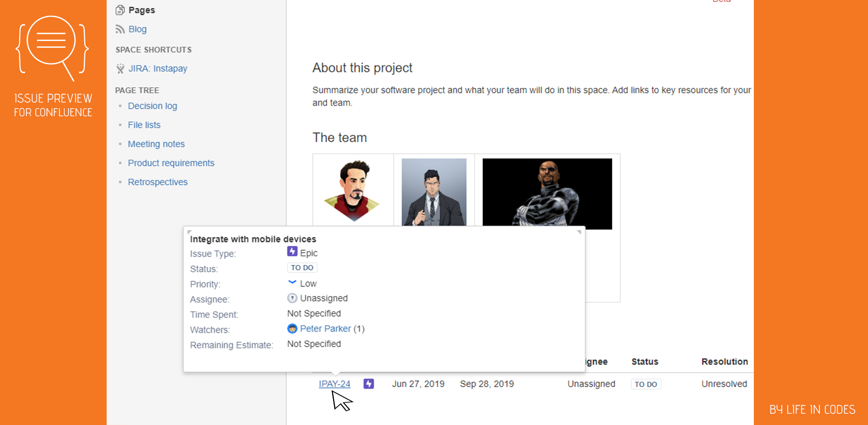Click the TO DO status badge in popup
Screen dimensions: 868x425
coord(302,268)
